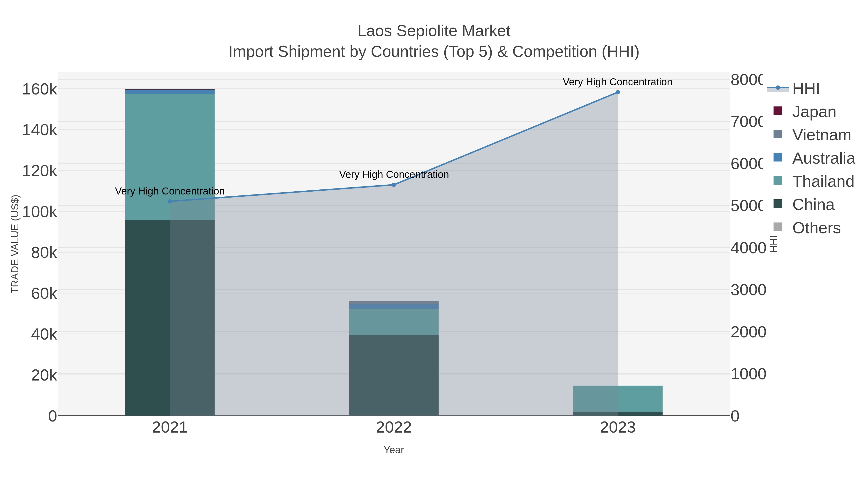The width and height of the screenshot is (868, 488).
Task: Click the 40k left axis tick label
Action: click(x=44, y=334)
